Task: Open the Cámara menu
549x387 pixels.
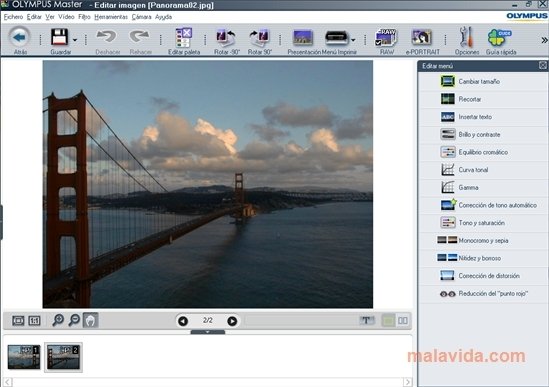Action: [x=141, y=17]
